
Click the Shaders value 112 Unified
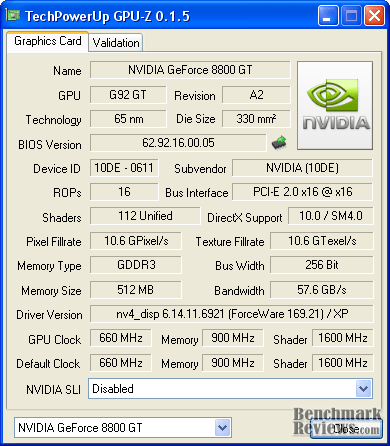[x=145, y=216]
